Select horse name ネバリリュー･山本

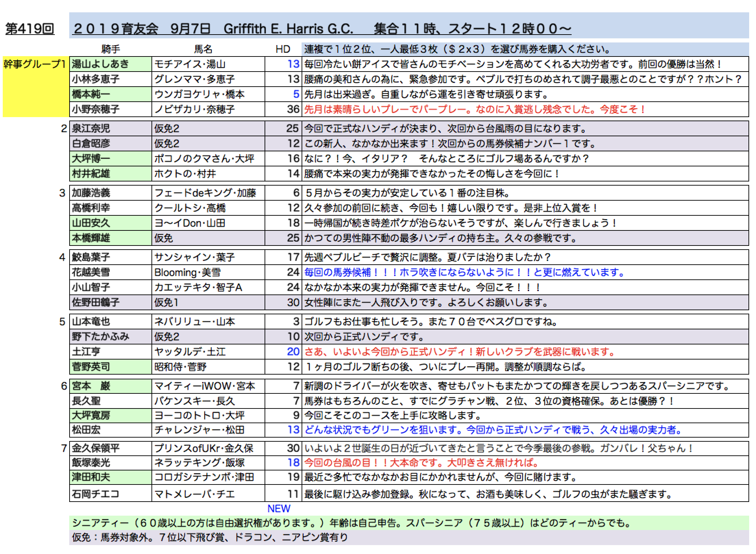coord(208,322)
